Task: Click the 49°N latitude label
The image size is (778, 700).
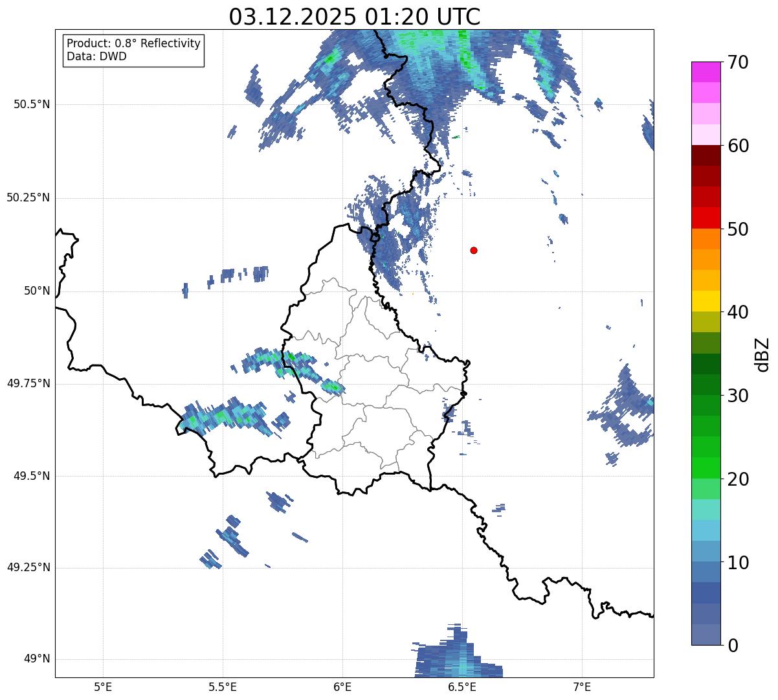Action: [x=37, y=659]
